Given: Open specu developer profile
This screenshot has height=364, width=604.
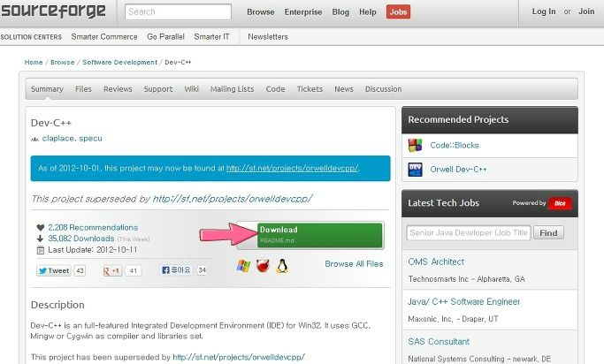Looking at the screenshot, I should click(x=90, y=138).
